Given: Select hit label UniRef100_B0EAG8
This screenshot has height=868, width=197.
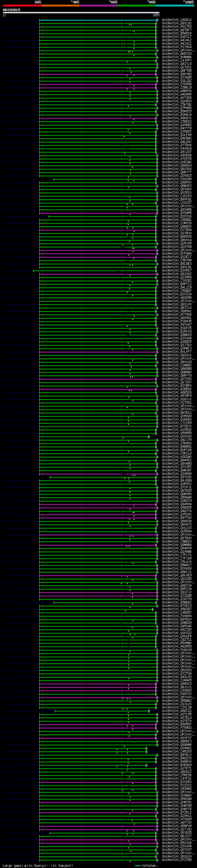Looking at the screenshot, I should click(176, 765).
